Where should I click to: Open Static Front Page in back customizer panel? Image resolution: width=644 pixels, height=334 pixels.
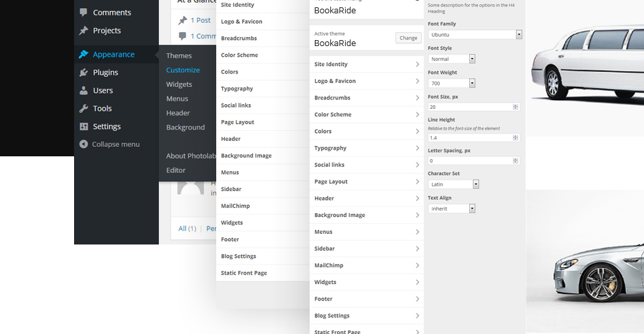click(x=263, y=273)
